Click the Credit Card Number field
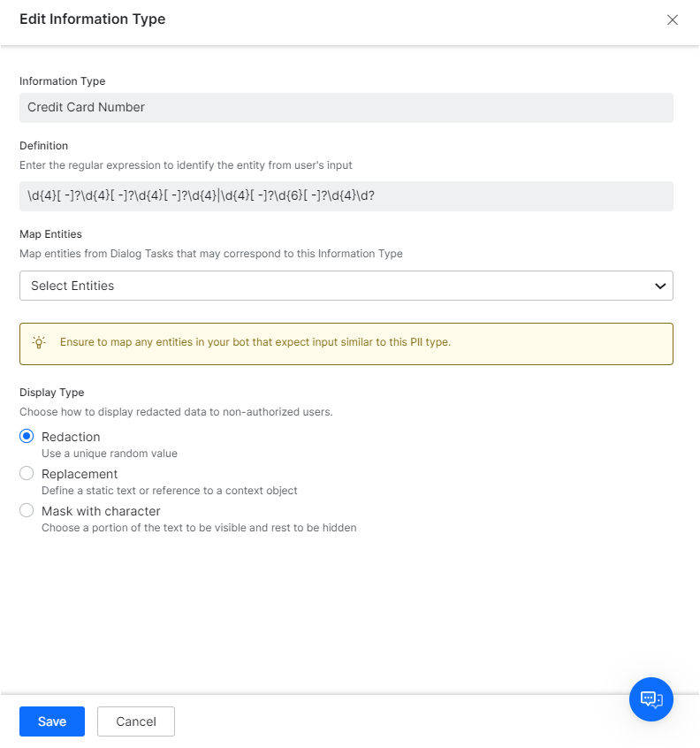 [346, 108]
